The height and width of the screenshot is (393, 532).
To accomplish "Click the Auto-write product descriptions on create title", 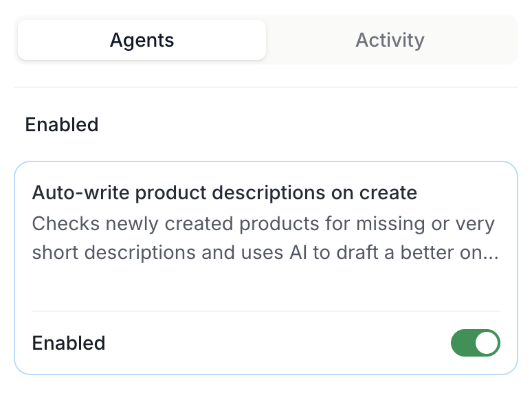I will [x=224, y=192].
